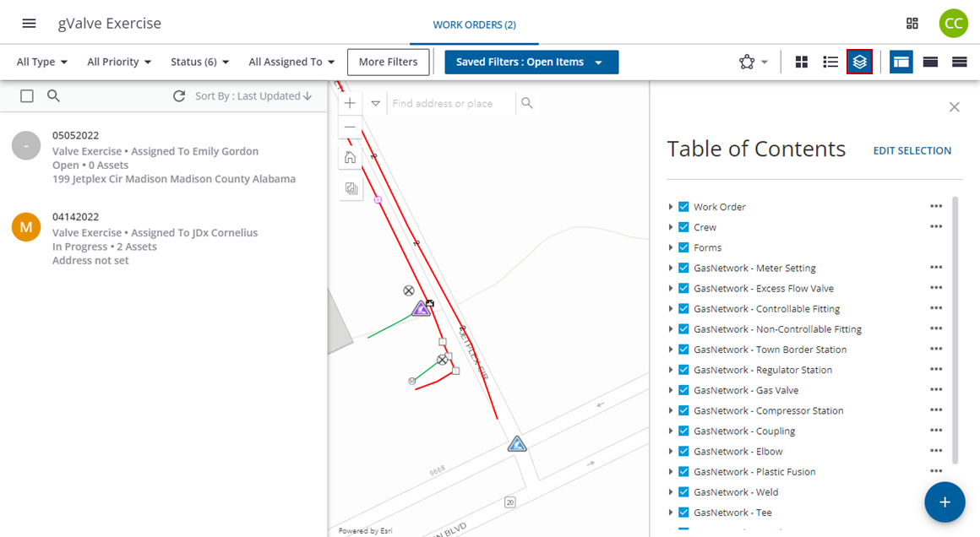Screen dimensions: 980x537
Task: Expand the GasNetwork - Plastic Fusion layer
Action: (x=671, y=472)
